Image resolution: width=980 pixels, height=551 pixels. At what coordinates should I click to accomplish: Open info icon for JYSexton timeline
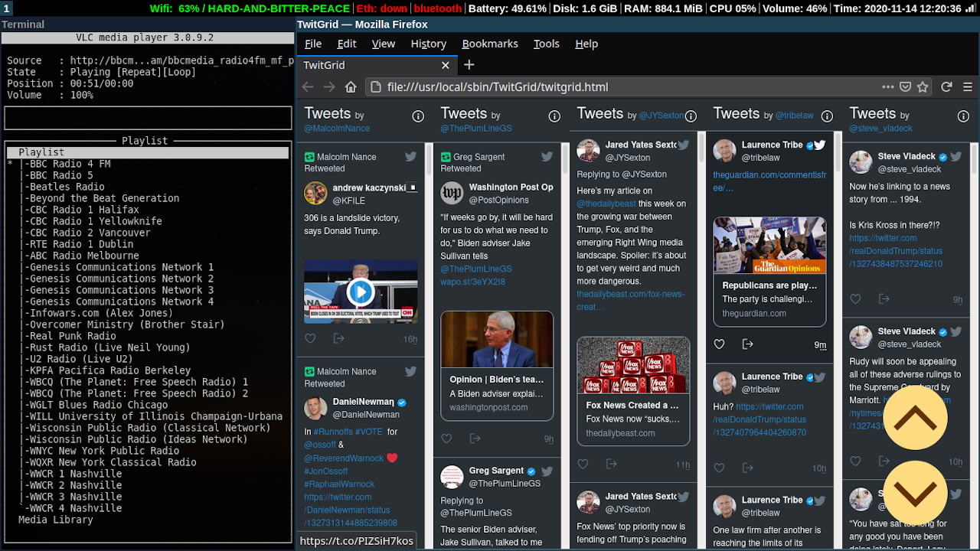tap(691, 116)
